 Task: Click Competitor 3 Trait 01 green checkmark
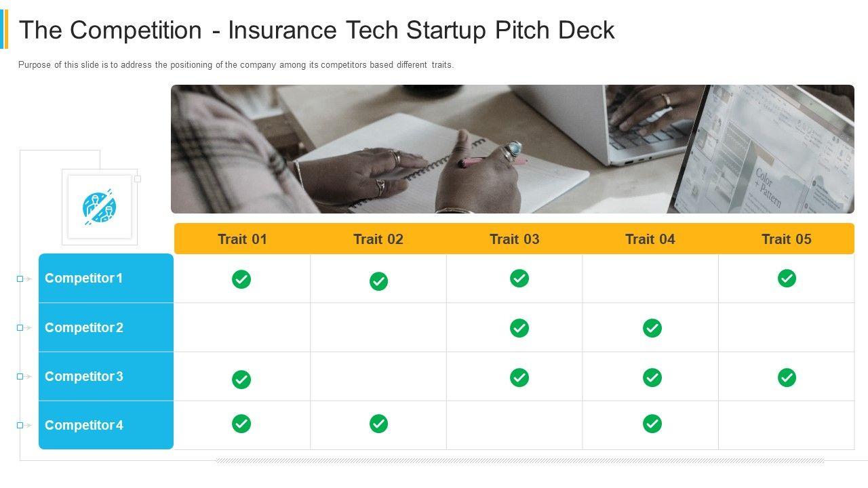pyautogui.click(x=241, y=380)
